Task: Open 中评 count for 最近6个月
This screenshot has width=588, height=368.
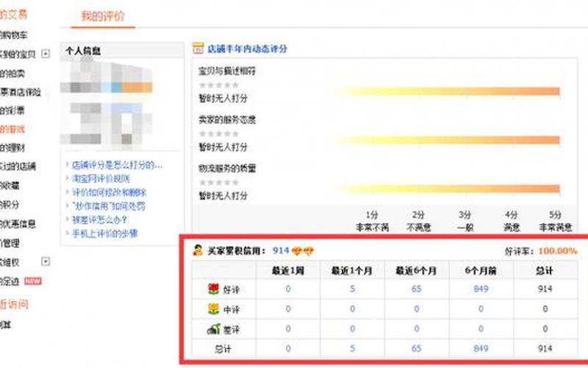Action: click(416, 308)
